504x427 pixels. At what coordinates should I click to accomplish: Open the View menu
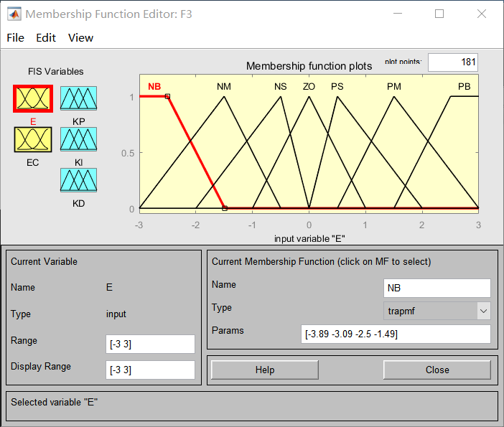[x=80, y=38]
